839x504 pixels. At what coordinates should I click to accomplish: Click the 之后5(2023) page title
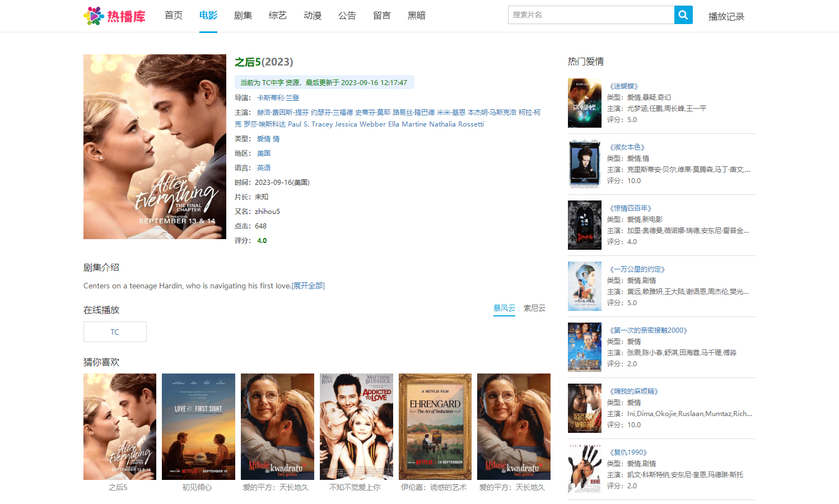click(x=264, y=62)
